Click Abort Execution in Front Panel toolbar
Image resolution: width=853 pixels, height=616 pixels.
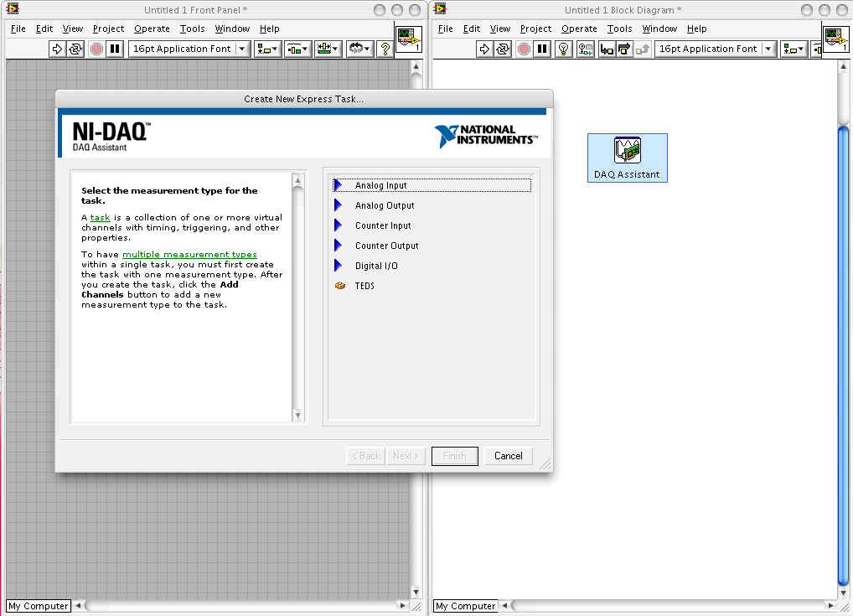[97, 49]
